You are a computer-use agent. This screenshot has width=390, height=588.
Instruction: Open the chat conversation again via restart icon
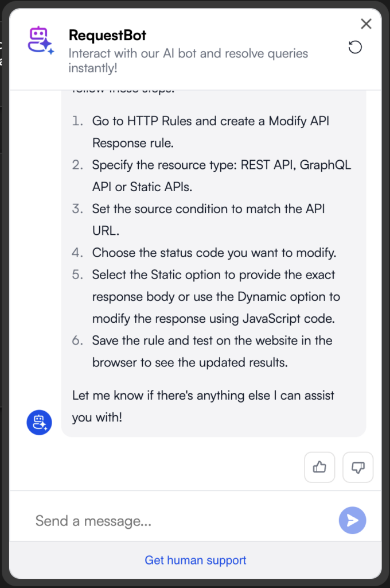pos(356,47)
